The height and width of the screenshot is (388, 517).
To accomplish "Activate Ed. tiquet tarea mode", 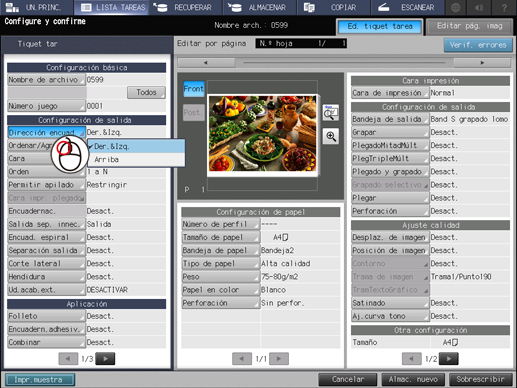I will click(x=380, y=27).
